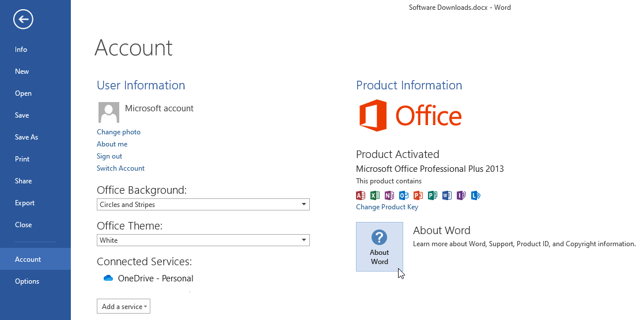The height and width of the screenshot is (320, 644).
Task: Open the Info tab
Action: 21,50
